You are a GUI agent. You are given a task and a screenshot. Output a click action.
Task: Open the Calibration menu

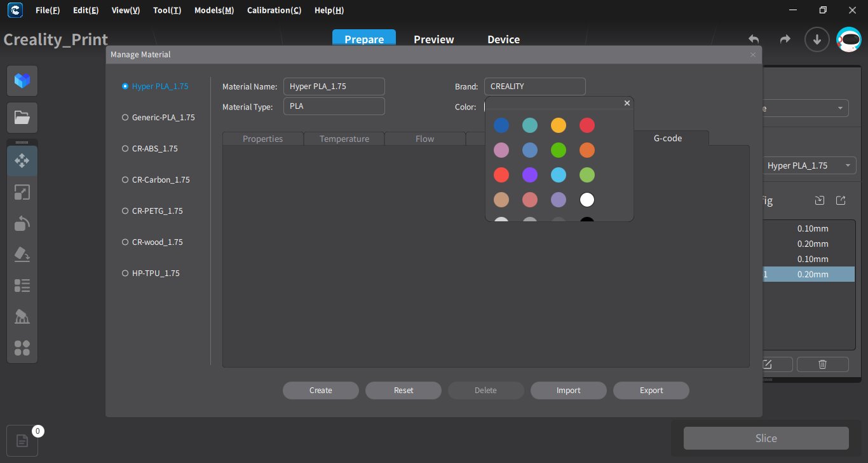point(275,10)
